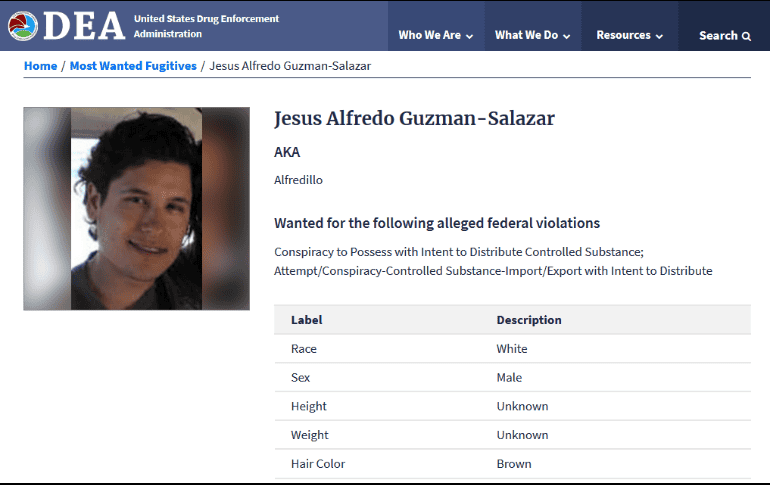
Task: Click the search magnifier icon
Action: [x=746, y=36]
